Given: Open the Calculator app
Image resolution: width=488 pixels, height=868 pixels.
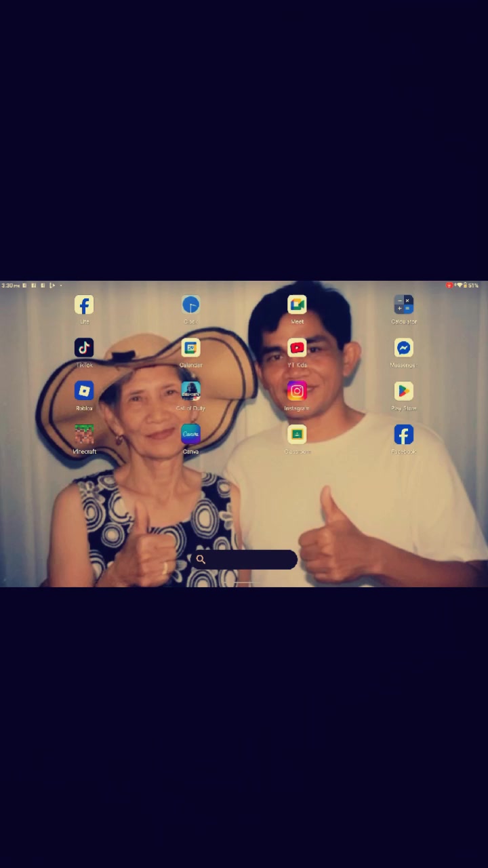Looking at the screenshot, I should pos(403,305).
